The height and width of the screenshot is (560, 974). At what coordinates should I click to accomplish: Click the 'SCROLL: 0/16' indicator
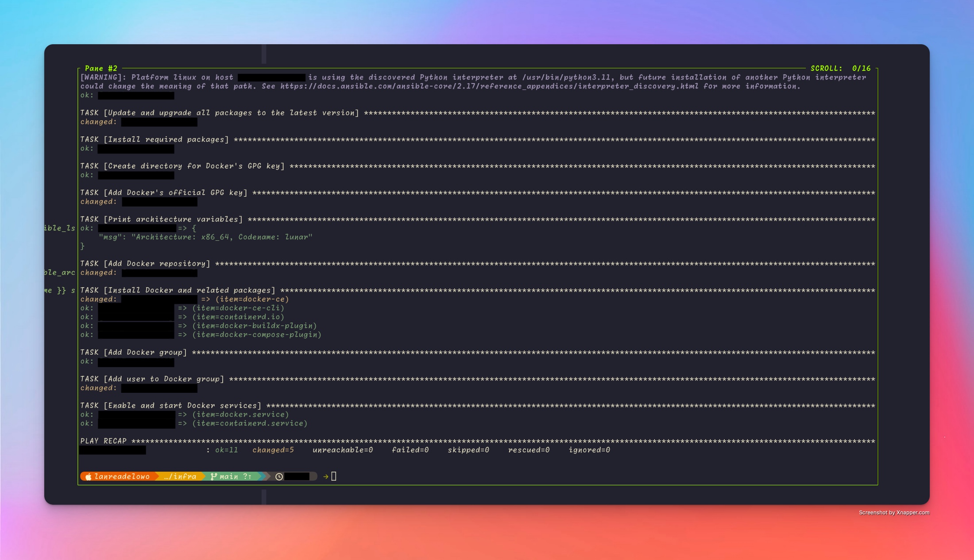tap(840, 68)
